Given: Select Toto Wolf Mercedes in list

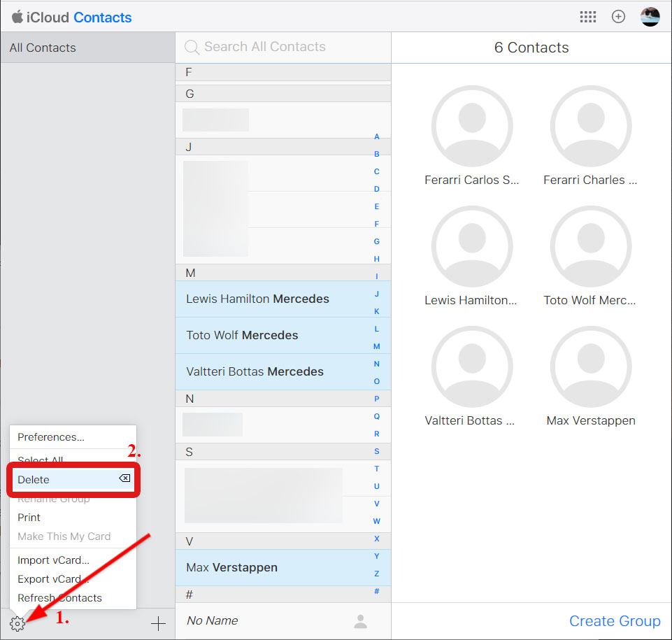Looking at the screenshot, I should tap(283, 335).
